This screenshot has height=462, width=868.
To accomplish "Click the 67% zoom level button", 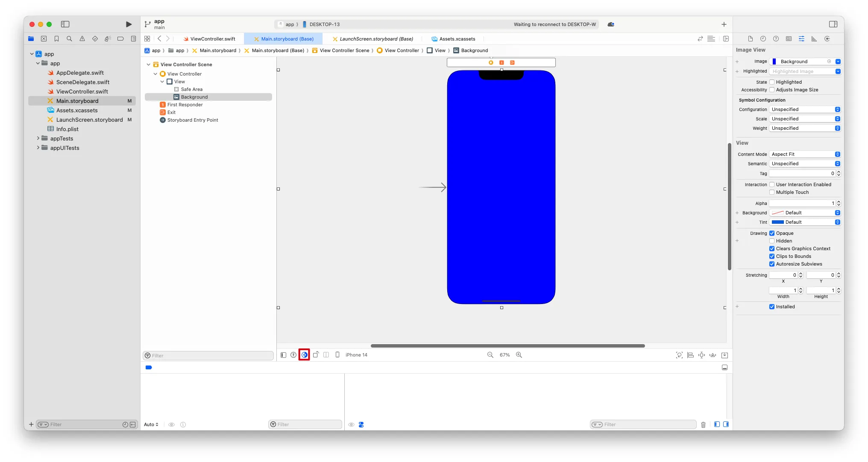I will click(504, 355).
